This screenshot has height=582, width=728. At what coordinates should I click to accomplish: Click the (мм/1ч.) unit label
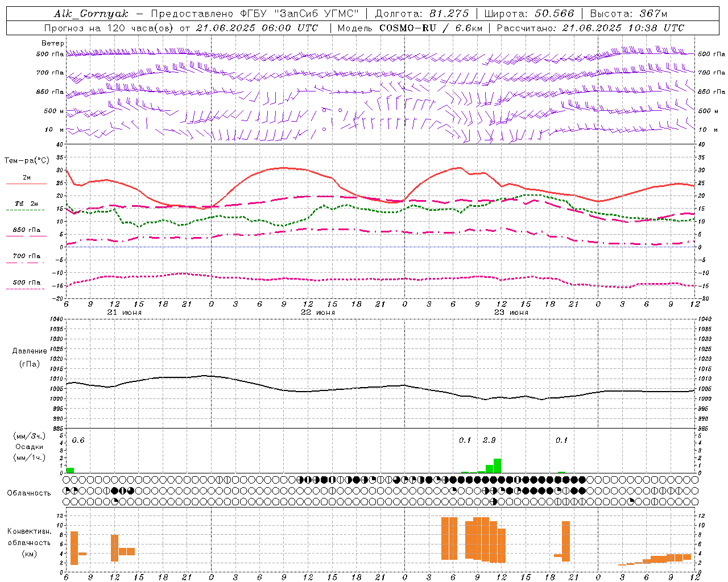(x=30, y=458)
